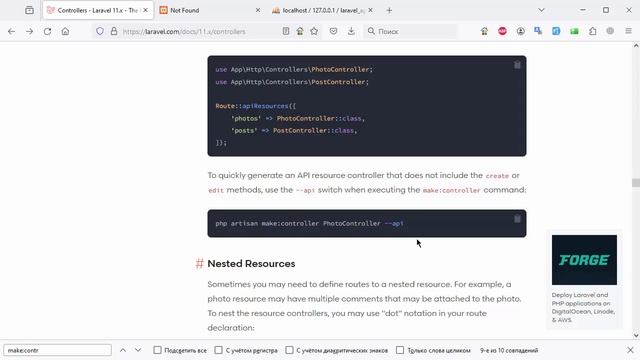Screen dimensions: 640x360
Task: Close the Controllers Laravel tab
Action: (x=145, y=10)
